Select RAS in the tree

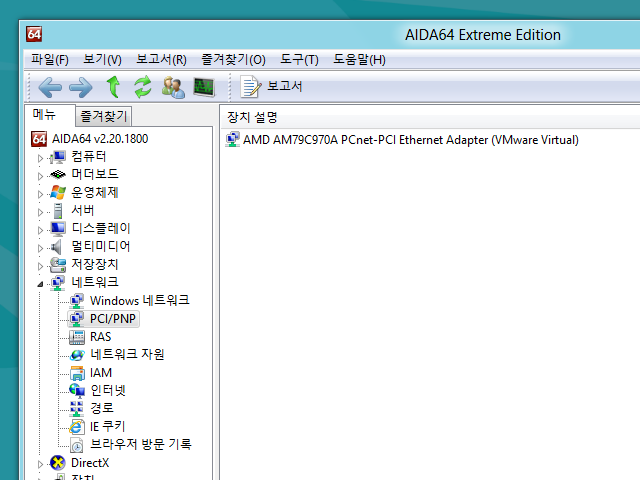[x=100, y=337]
